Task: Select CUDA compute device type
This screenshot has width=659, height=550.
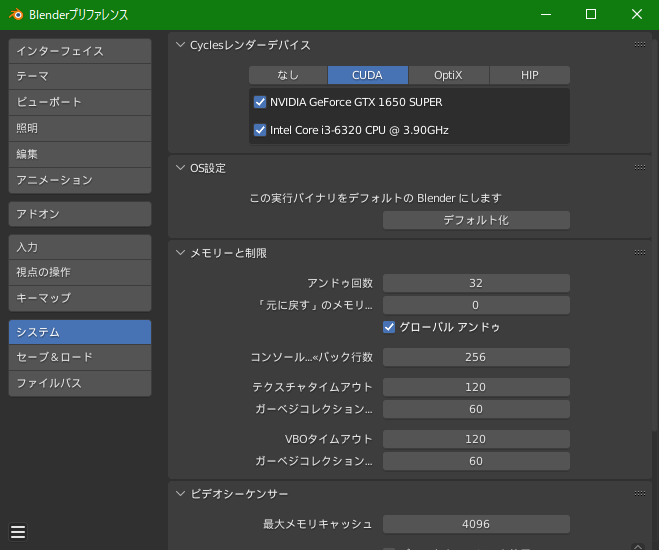Action: click(367, 75)
